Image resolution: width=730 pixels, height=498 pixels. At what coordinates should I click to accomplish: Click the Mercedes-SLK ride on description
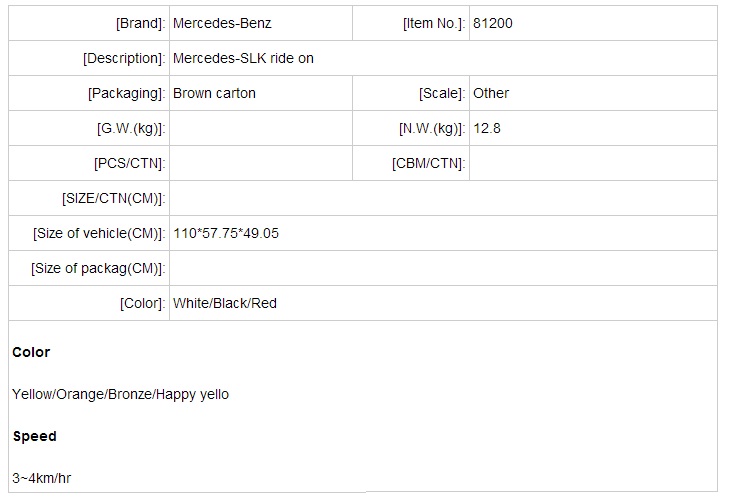[243, 58]
